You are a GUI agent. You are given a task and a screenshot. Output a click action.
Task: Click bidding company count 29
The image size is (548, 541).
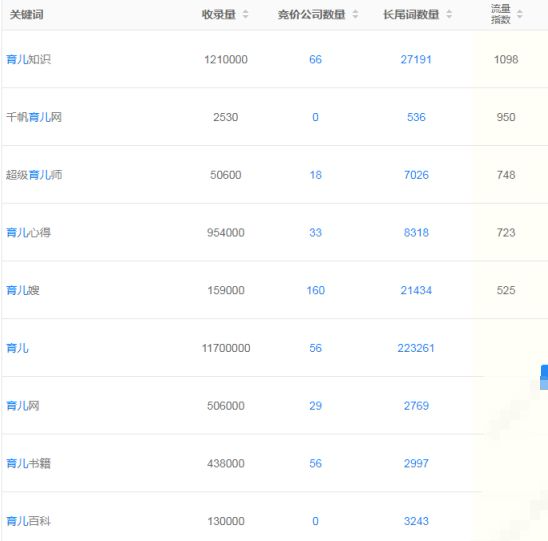tap(315, 406)
